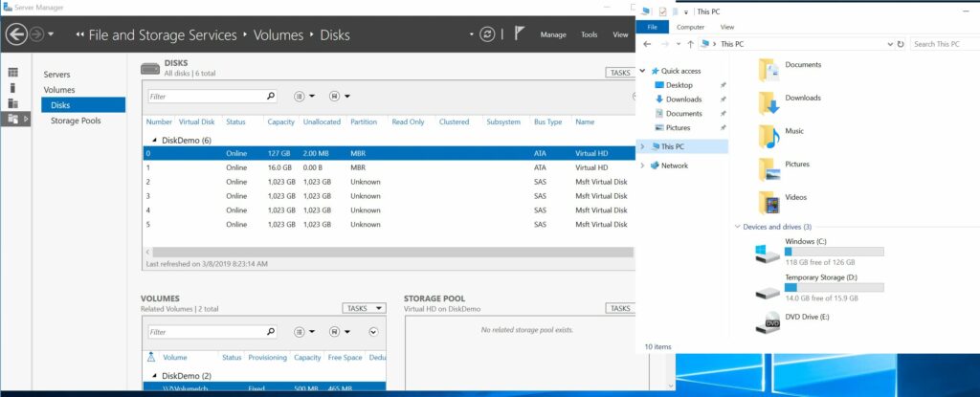Collapse Quick access in the navigation tree
Viewport: 980px width, 397px height.
(x=642, y=71)
